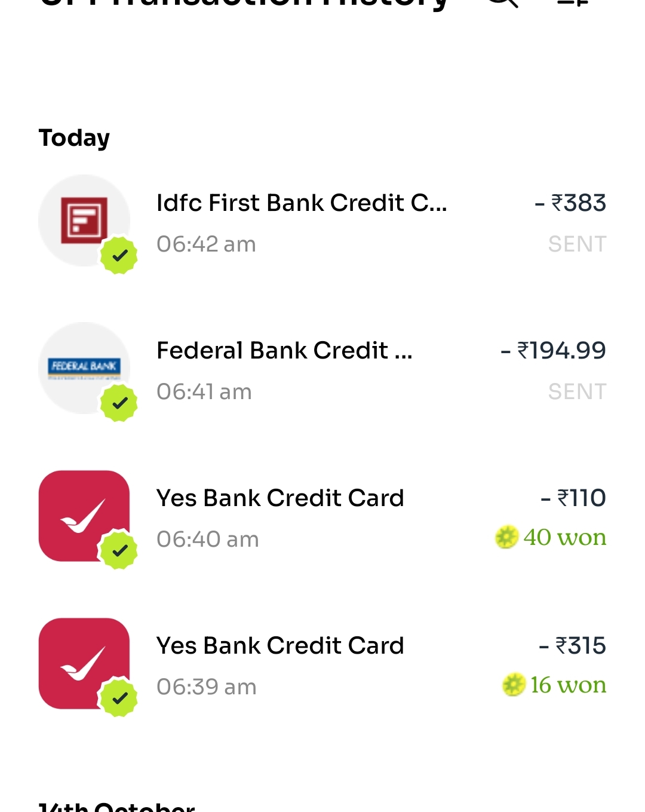Click SENT status under ₹383
This screenshot has width=645, height=812.
[x=577, y=244]
